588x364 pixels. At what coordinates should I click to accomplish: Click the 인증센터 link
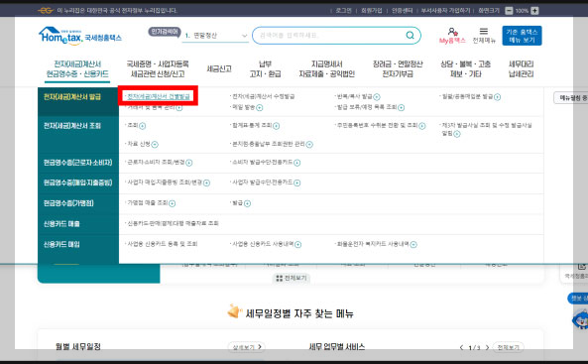click(402, 11)
